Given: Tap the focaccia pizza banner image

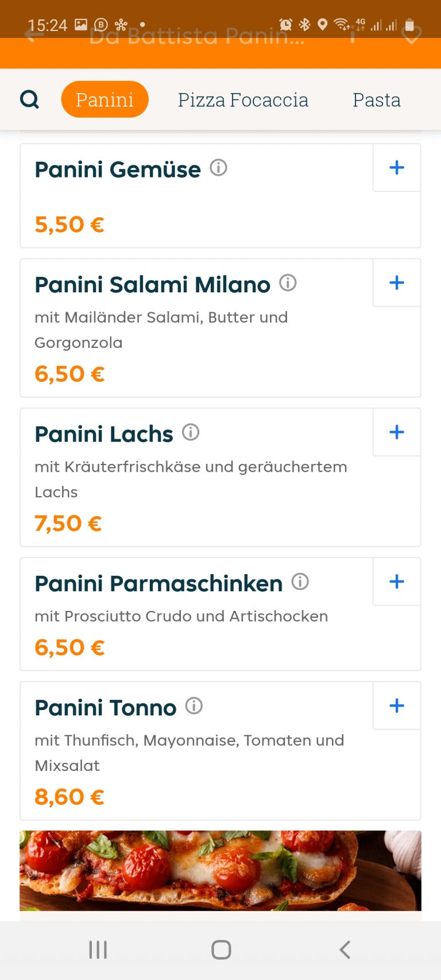Looking at the screenshot, I should point(220,870).
